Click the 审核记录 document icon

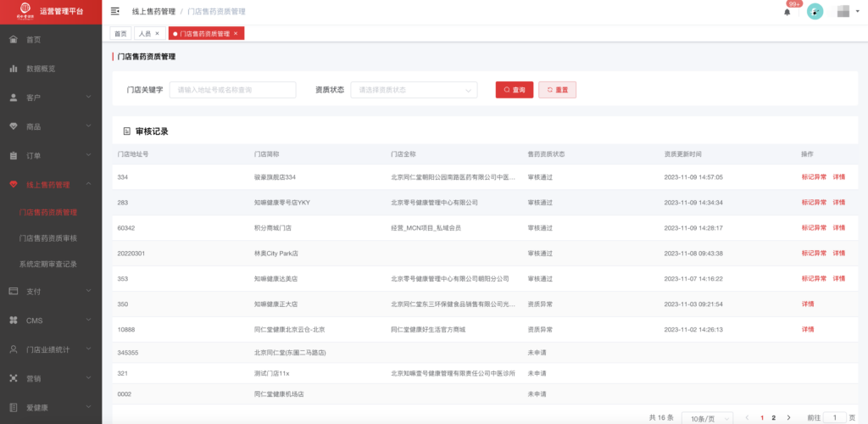tap(127, 131)
